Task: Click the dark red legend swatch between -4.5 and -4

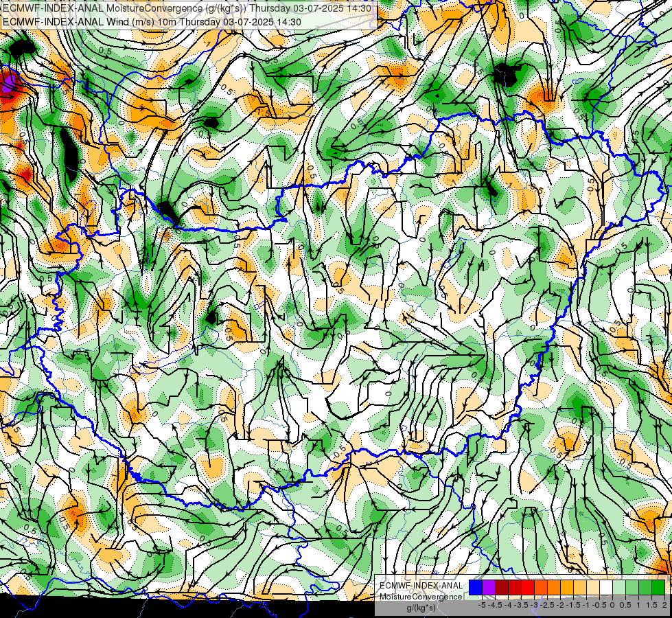Action: click(x=502, y=587)
